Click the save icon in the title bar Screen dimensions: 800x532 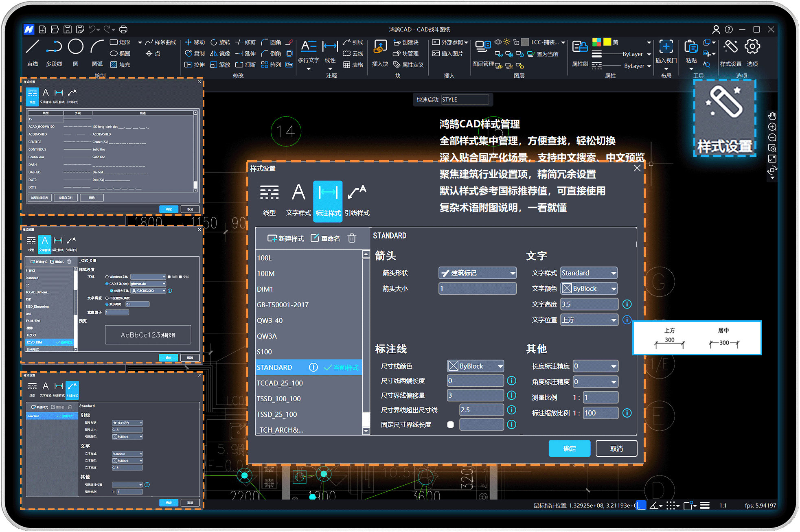[x=68, y=29]
